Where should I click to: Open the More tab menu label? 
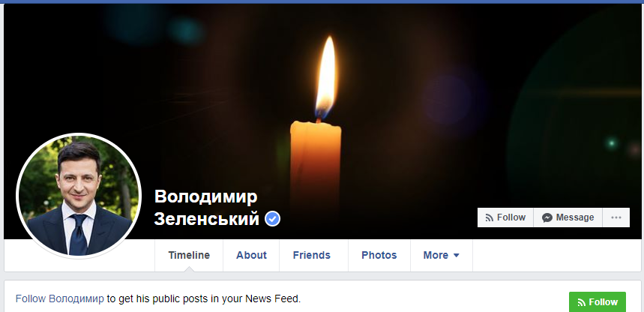(436, 255)
